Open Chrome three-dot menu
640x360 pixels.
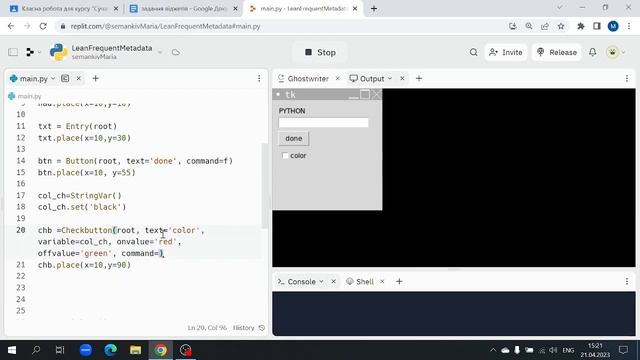629,26
